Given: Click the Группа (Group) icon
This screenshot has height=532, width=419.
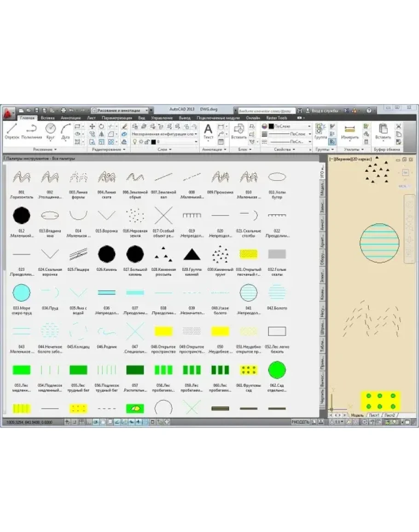Looking at the screenshot, I should pyautogui.click(x=320, y=131).
